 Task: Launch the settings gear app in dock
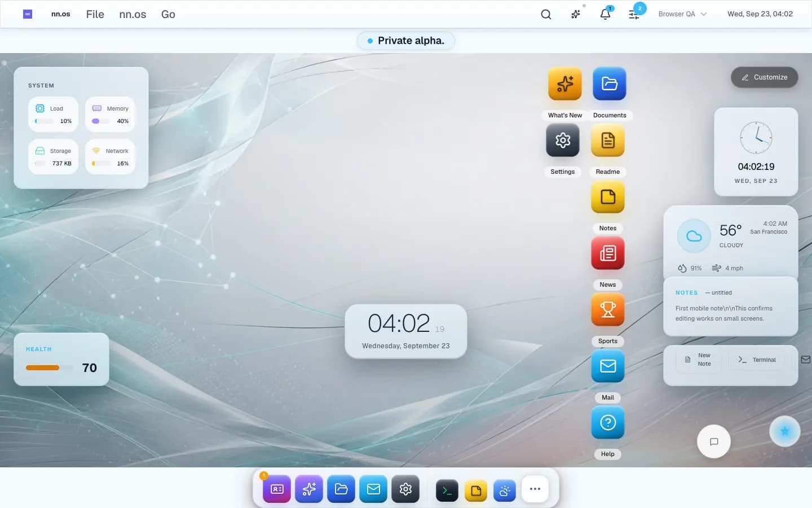tap(405, 489)
